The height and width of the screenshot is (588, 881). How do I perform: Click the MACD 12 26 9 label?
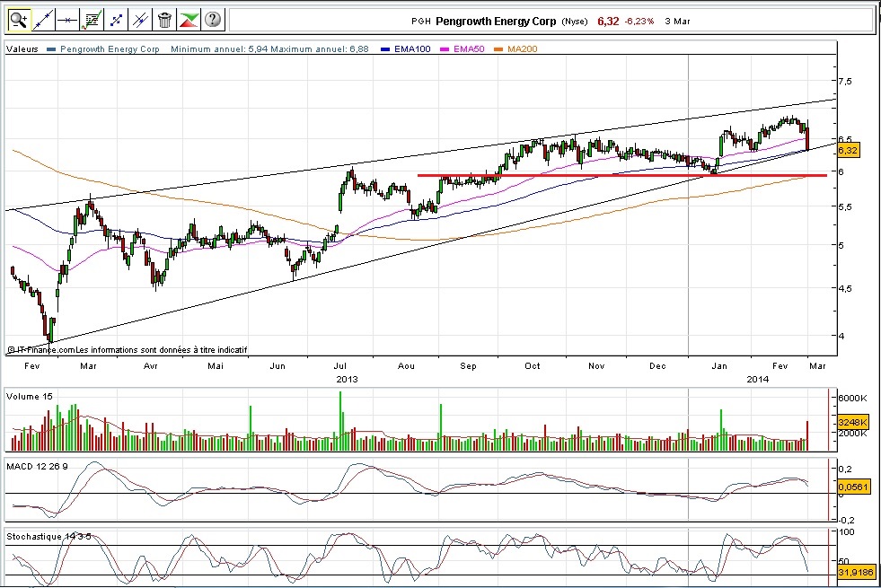pyautogui.click(x=37, y=467)
